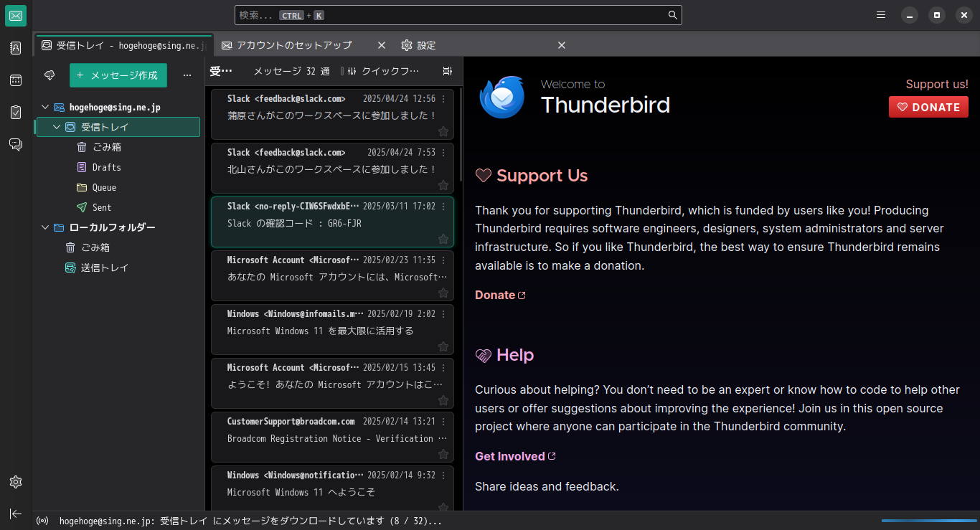Collapse the spaces toolbar
The image size is (980, 530).
(16, 514)
